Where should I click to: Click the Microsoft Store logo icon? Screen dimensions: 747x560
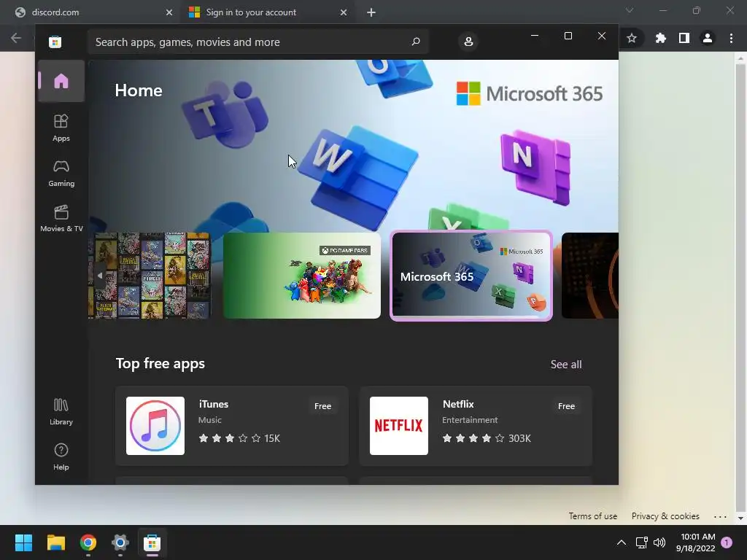tap(55, 42)
